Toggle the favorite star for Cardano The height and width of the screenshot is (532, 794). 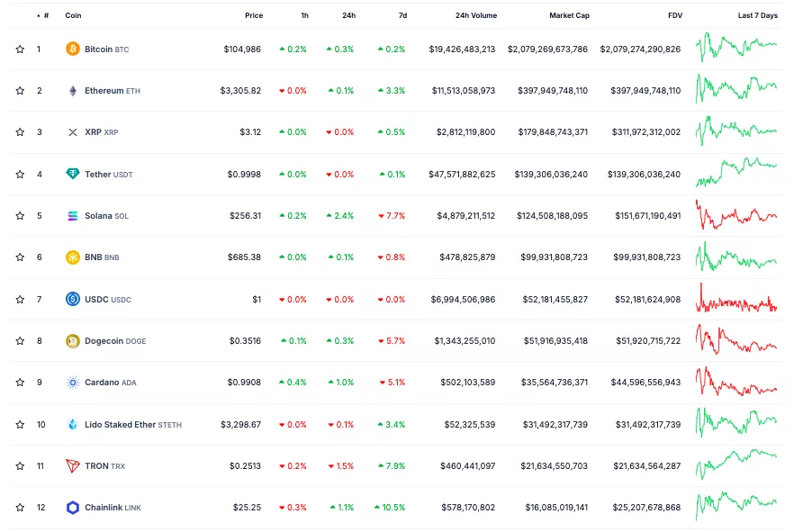[20, 383]
